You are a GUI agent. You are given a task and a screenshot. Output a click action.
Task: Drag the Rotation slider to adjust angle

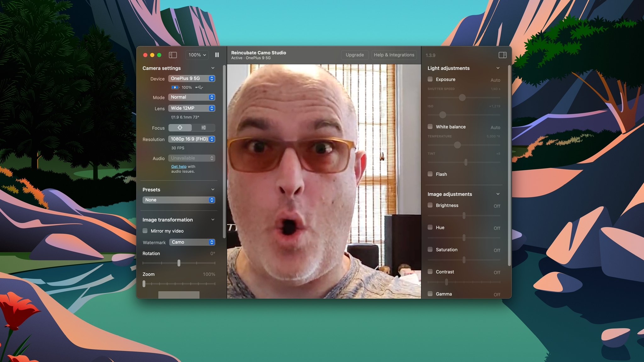pyautogui.click(x=179, y=263)
